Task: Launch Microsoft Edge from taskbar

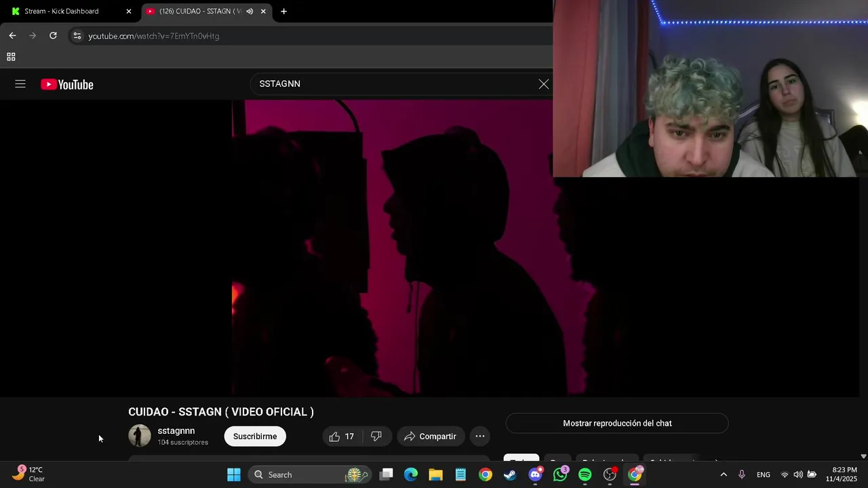Action: click(x=411, y=474)
